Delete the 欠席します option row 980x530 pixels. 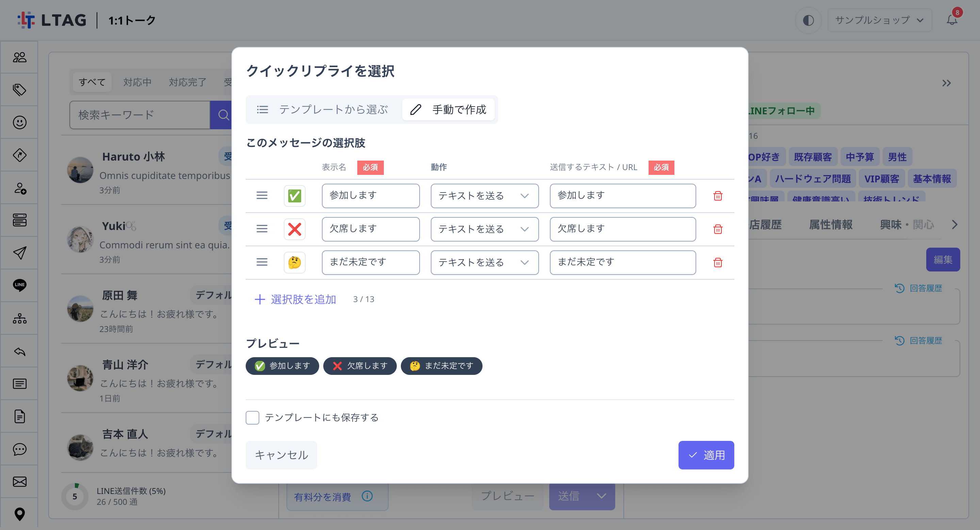[x=718, y=229]
